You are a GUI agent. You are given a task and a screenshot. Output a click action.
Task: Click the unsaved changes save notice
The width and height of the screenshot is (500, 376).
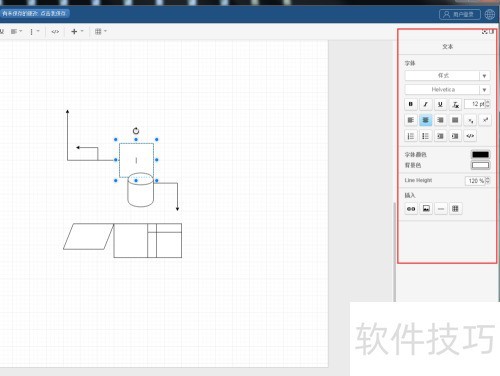[x=35, y=14]
